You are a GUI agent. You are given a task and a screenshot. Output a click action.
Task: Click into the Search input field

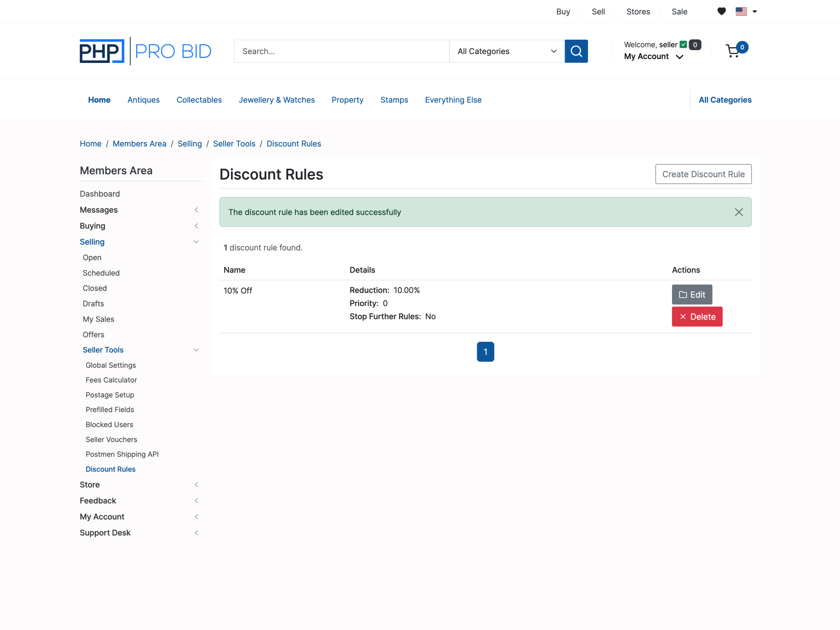(x=341, y=51)
